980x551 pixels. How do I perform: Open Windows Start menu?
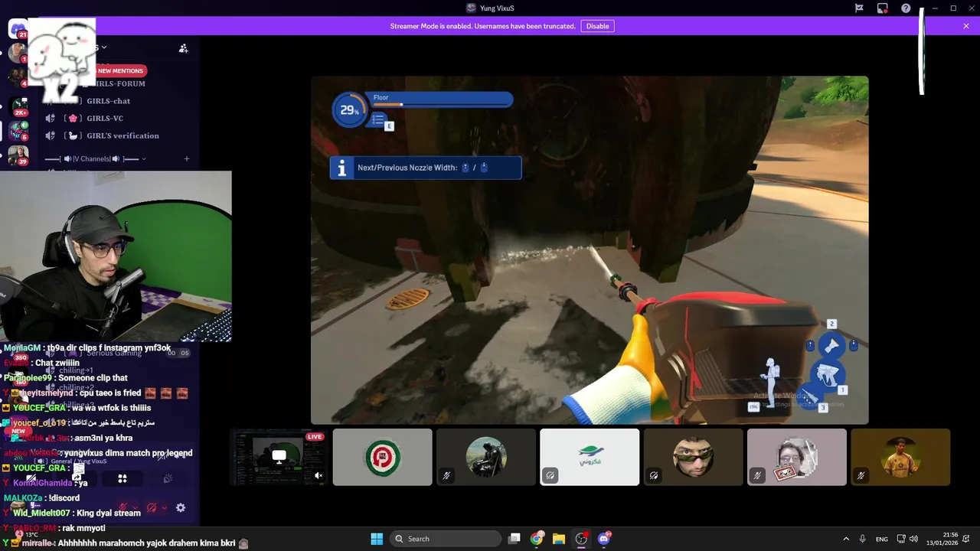pyautogui.click(x=377, y=539)
